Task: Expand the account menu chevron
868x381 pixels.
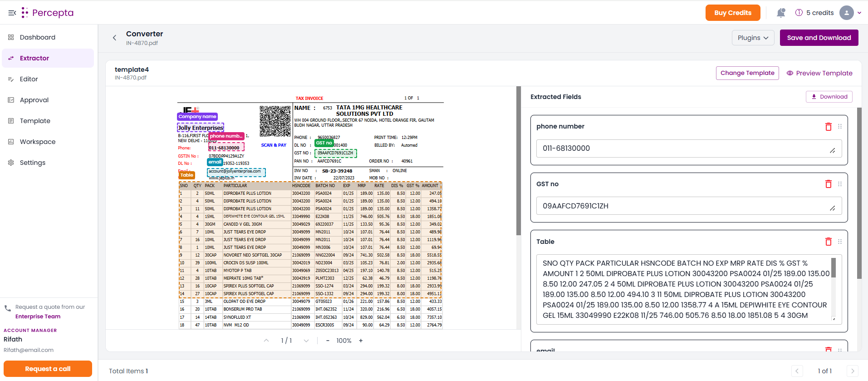Action: point(859,13)
